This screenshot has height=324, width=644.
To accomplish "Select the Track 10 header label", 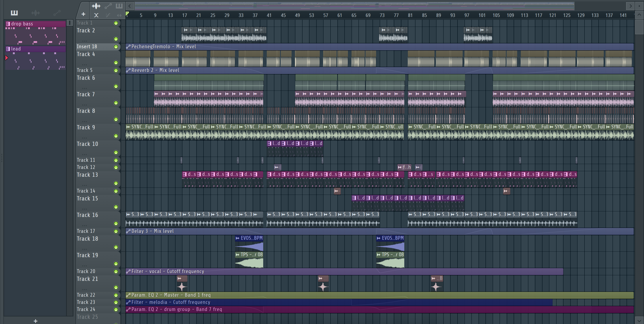I will tap(87, 144).
